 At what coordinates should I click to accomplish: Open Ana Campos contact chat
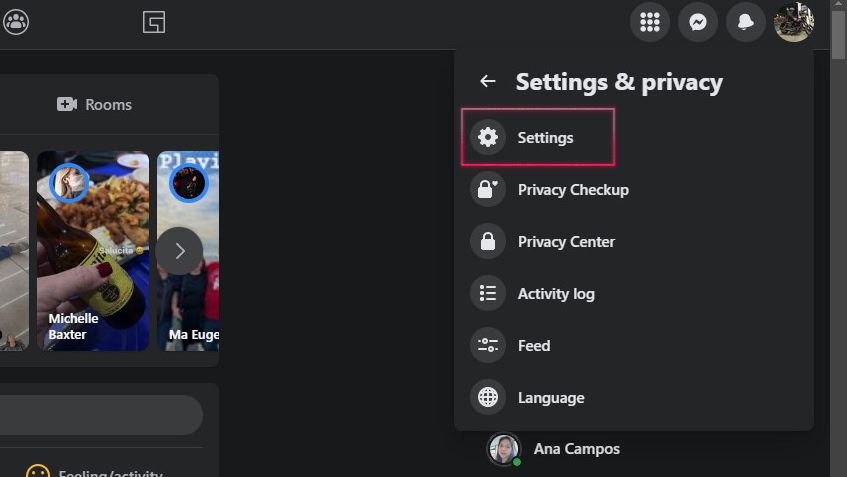tap(575, 449)
